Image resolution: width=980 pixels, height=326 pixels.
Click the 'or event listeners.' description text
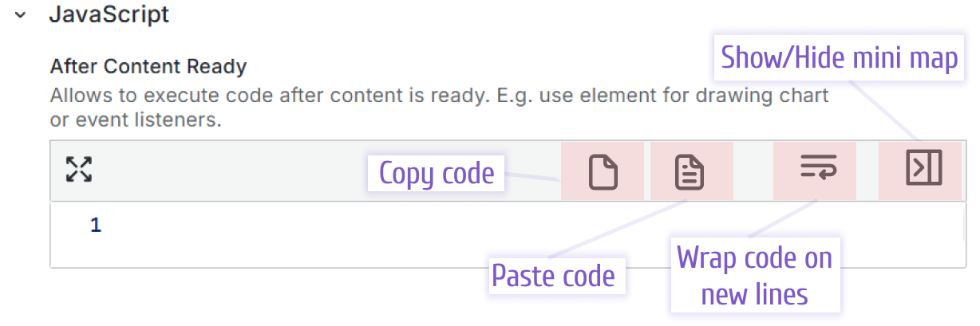(x=135, y=121)
